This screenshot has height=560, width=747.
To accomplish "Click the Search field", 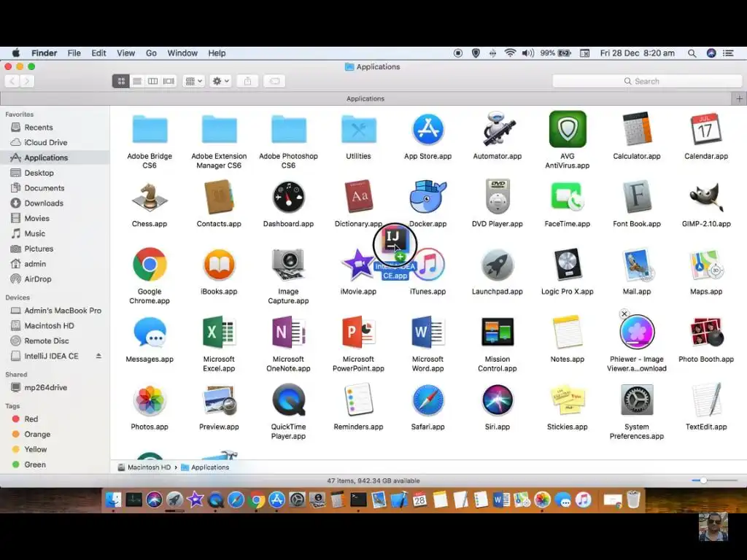I will click(647, 81).
